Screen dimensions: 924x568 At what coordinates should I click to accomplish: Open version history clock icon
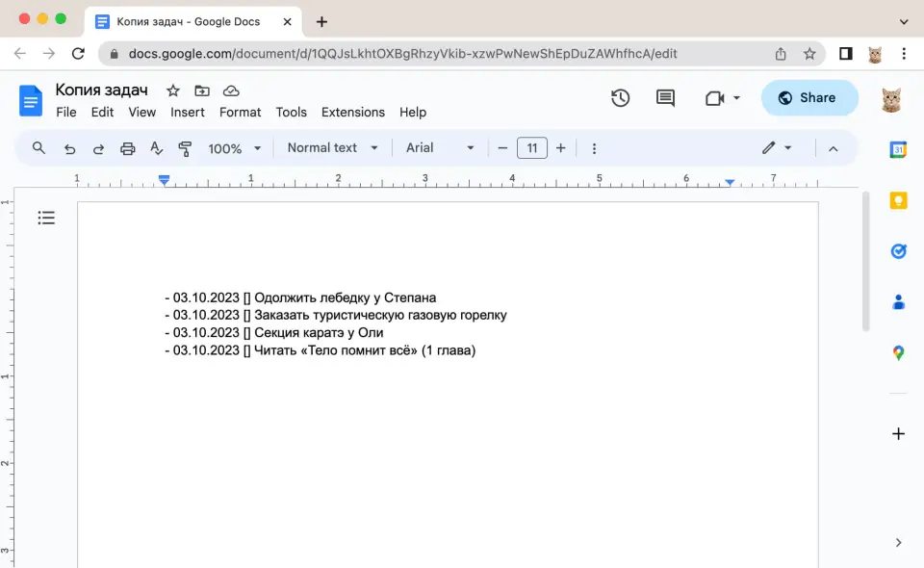[x=620, y=97]
